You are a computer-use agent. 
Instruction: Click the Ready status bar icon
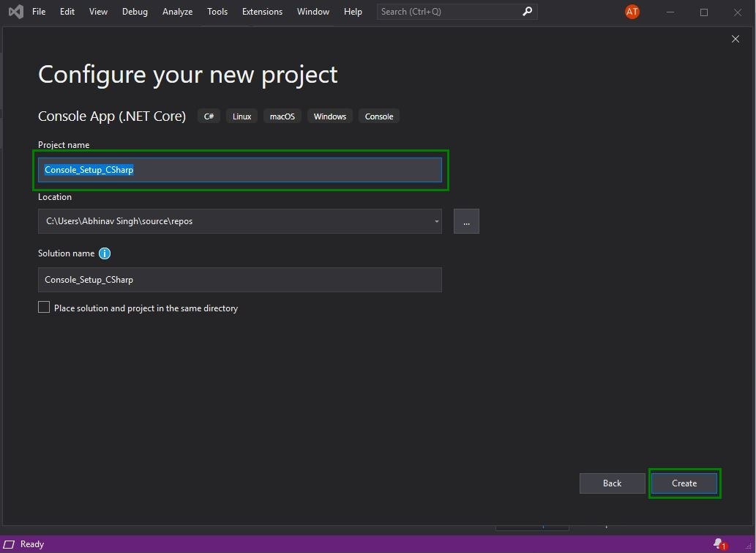point(10,544)
